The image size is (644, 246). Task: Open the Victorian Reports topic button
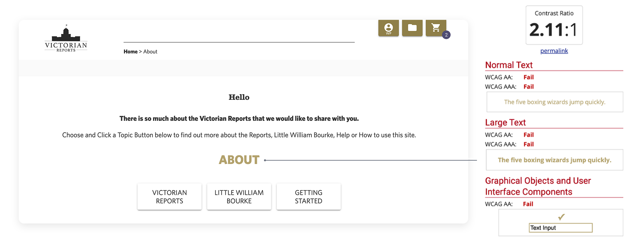point(169,197)
